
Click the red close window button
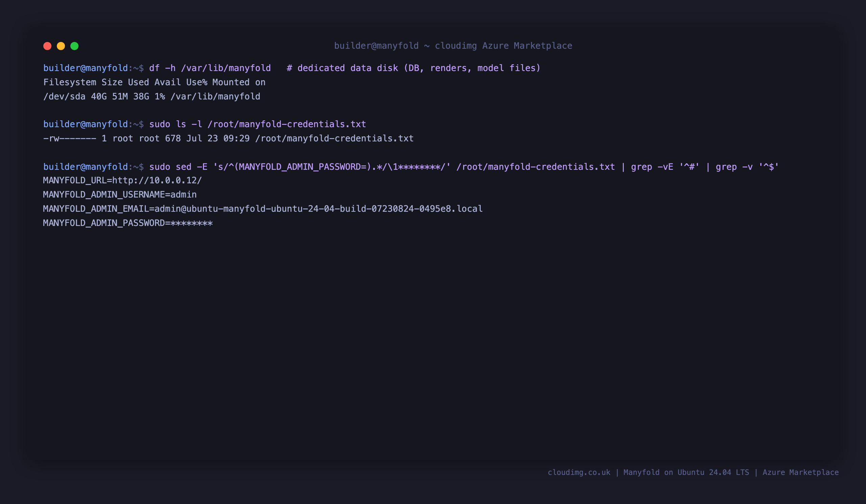point(47,46)
